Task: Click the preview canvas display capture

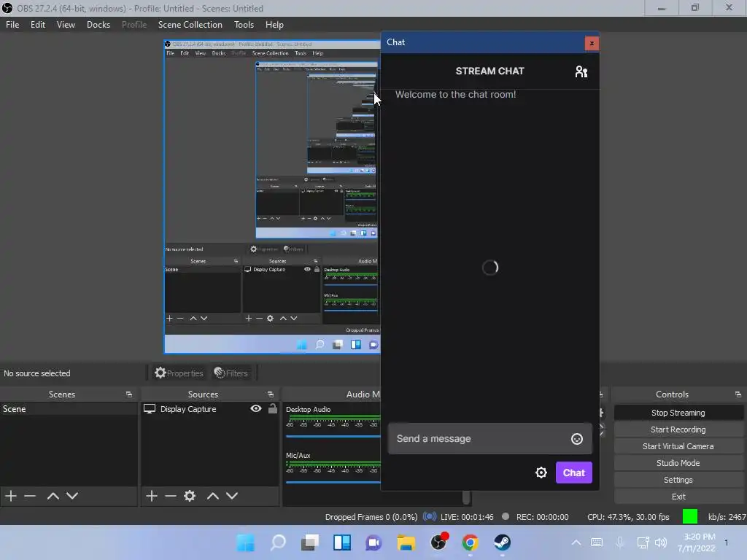Action: tap(272, 197)
